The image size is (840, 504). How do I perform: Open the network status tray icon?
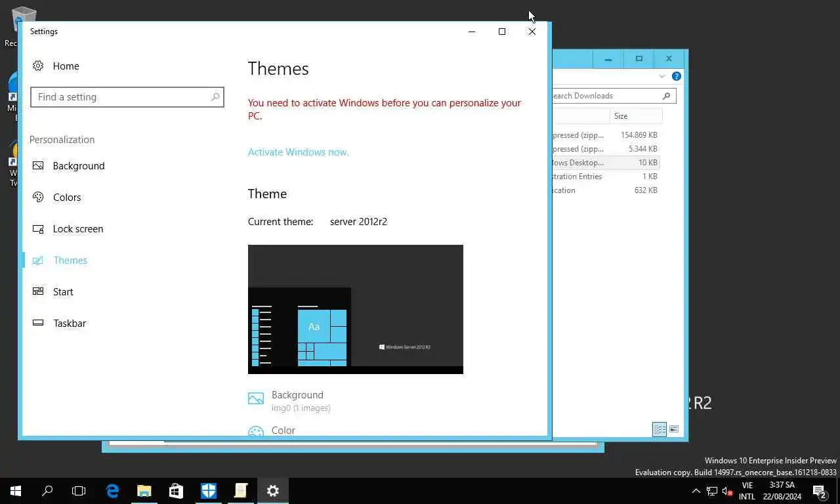(711, 491)
